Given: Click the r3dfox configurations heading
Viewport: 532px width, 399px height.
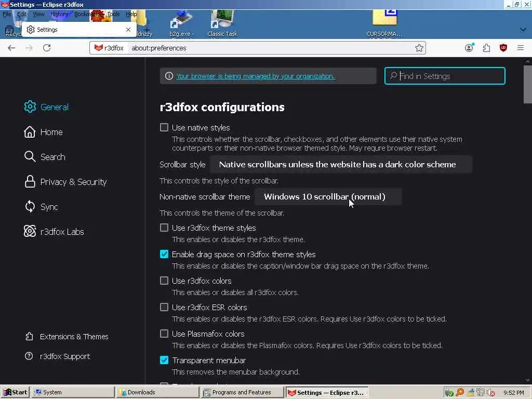Looking at the screenshot, I should (x=222, y=107).
